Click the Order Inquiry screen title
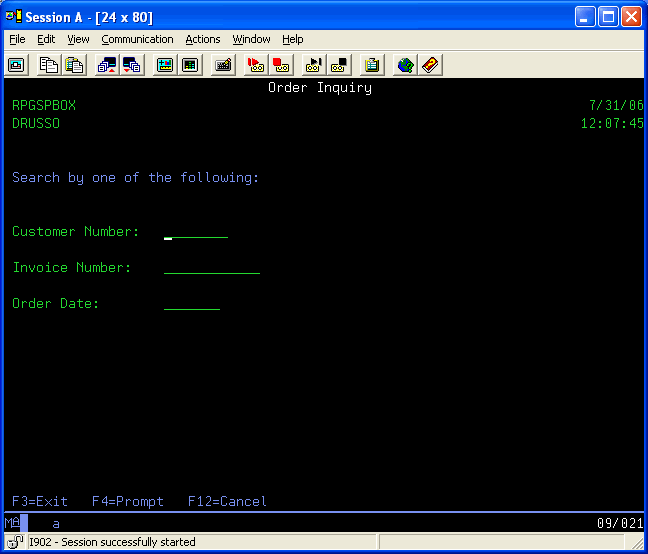The image size is (648, 554). (x=320, y=88)
